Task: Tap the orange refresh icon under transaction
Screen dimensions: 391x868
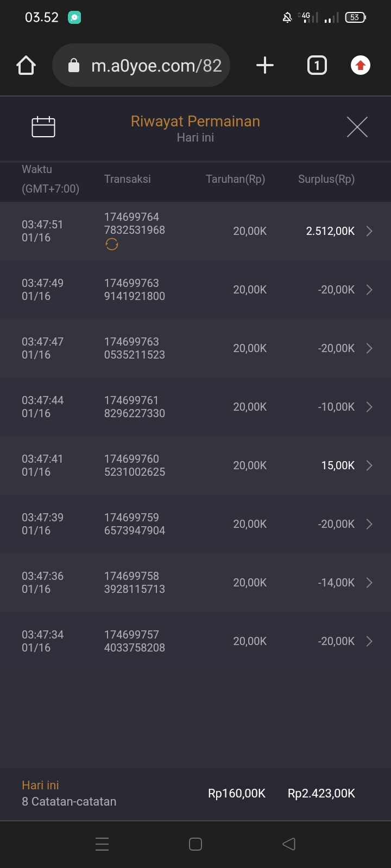Action: click(x=112, y=245)
